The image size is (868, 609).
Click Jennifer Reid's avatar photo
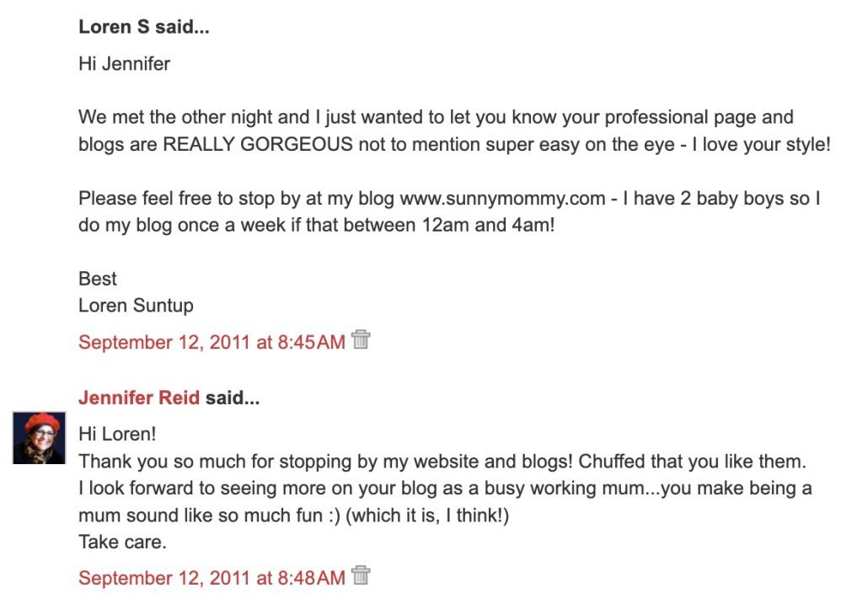(x=39, y=438)
